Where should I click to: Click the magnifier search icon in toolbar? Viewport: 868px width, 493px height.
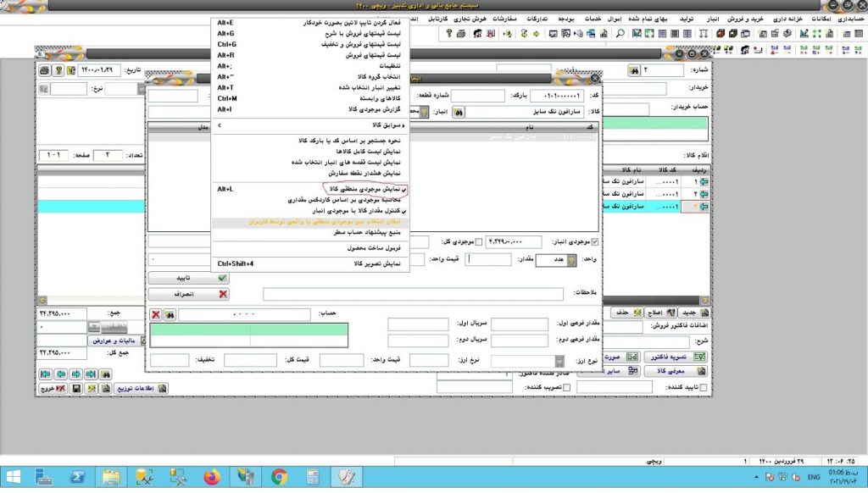click(x=620, y=34)
